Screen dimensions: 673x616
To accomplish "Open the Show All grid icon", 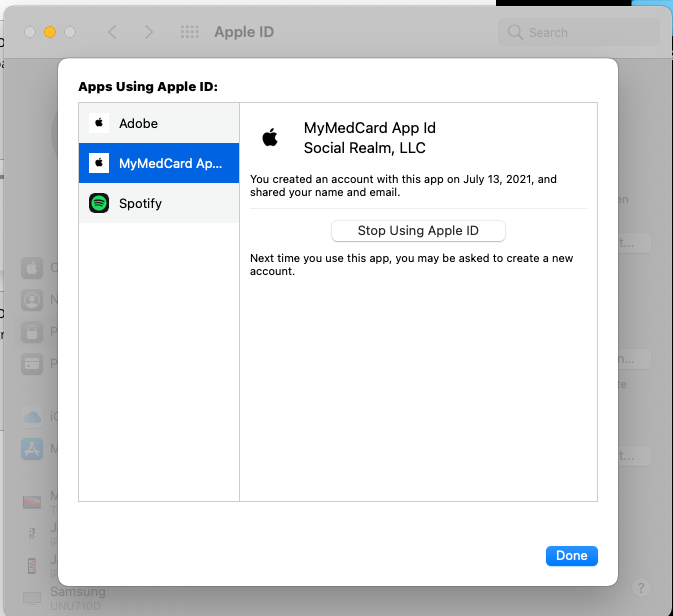I will pos(189,32).
